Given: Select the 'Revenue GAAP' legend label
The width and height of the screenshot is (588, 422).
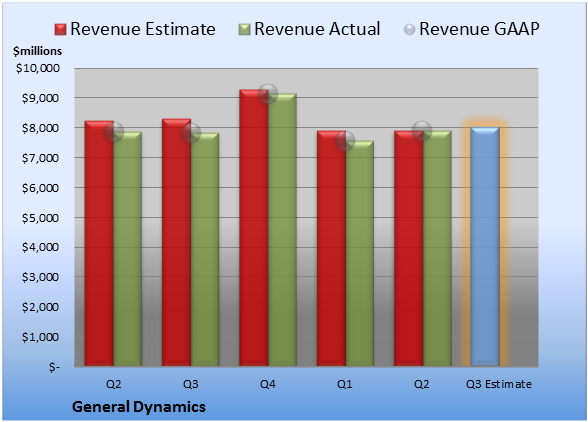Looking at the screenshot, I should pos(479,29).
